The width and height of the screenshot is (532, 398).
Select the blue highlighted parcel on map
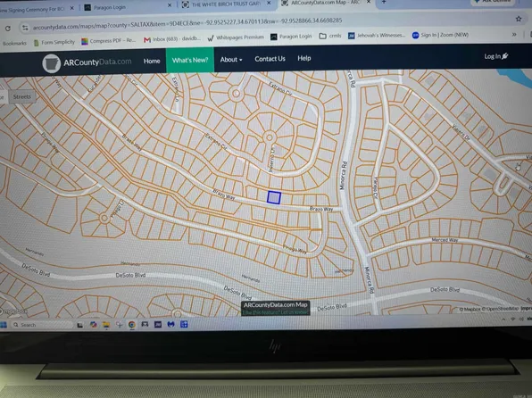pos(274,197)
